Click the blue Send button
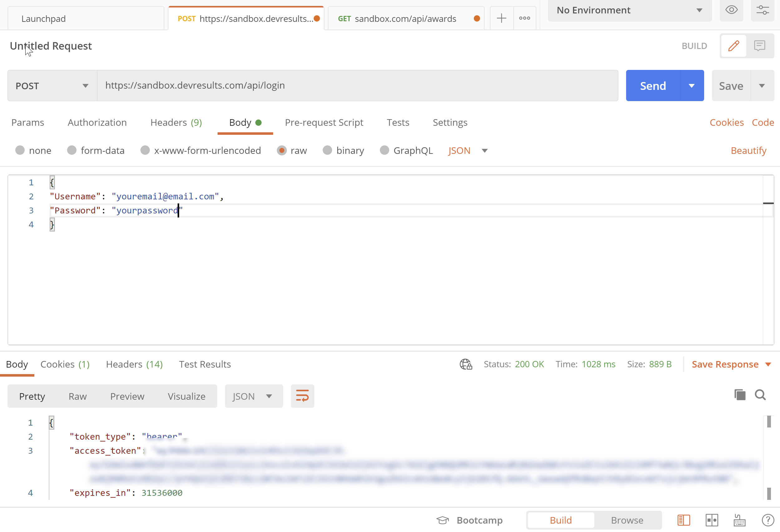Screen dimensions: 780x532 tap(653, 86)
